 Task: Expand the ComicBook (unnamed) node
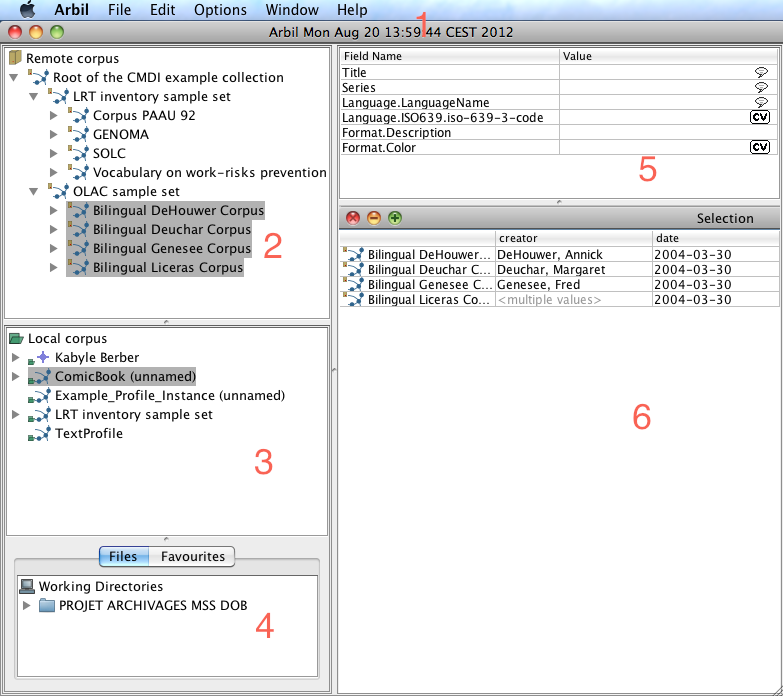point(15,376)
